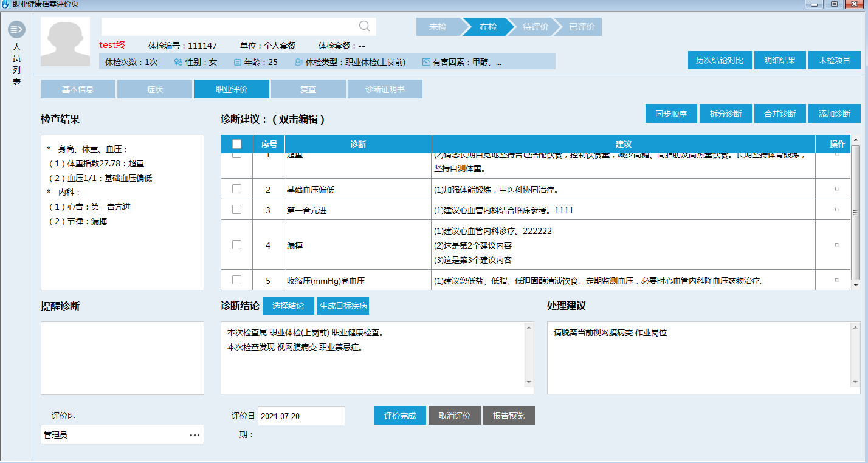
Task: Click the search magnifier icon
Action: [x=365, y=26]
